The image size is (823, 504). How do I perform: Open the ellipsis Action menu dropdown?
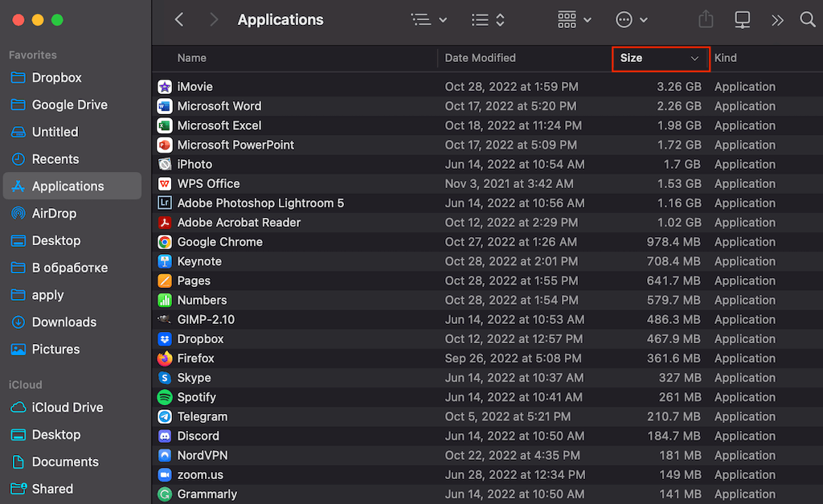pyautogui.click(x=632, y=20)
